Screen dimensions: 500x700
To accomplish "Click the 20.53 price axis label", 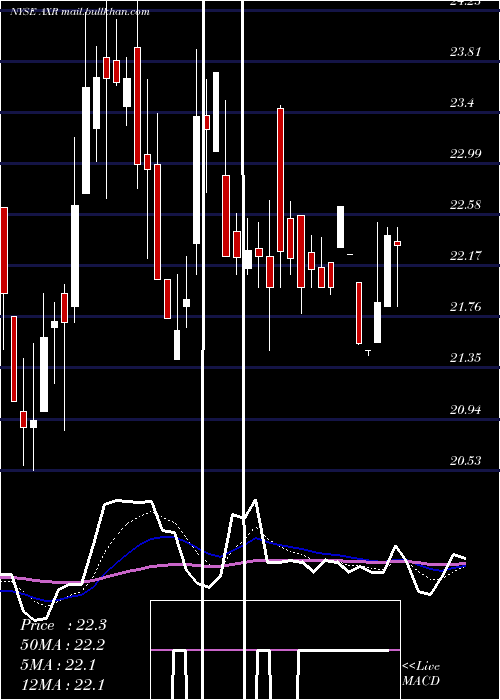I will click(465, 460).
